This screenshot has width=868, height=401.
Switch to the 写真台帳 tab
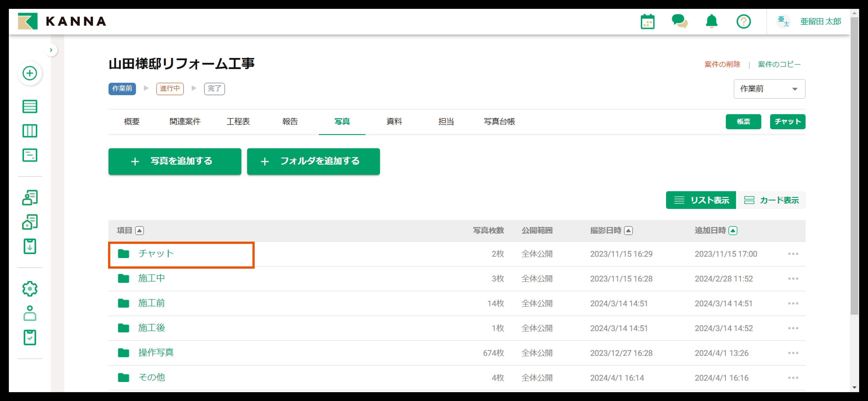499,121
